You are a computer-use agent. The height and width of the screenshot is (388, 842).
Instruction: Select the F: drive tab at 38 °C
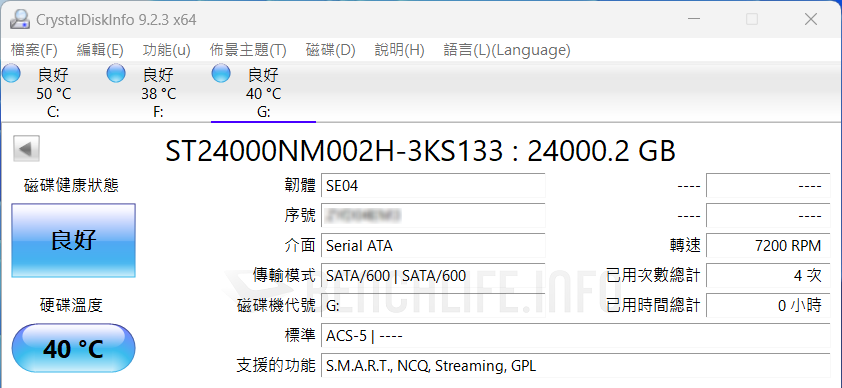[158, 92]
